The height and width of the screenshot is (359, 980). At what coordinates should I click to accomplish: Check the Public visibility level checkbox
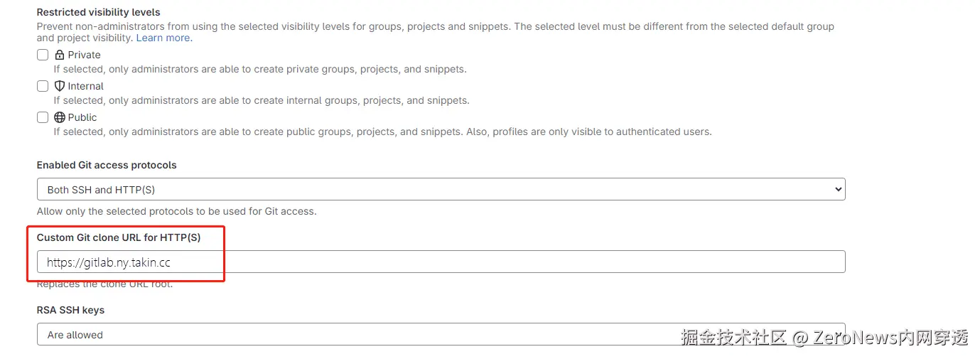43,117
